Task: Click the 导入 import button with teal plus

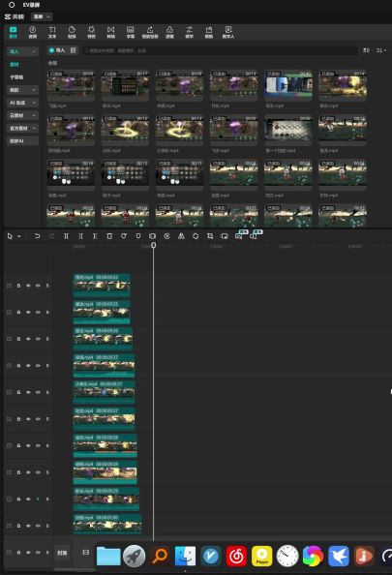Action: tap(57, 50)
